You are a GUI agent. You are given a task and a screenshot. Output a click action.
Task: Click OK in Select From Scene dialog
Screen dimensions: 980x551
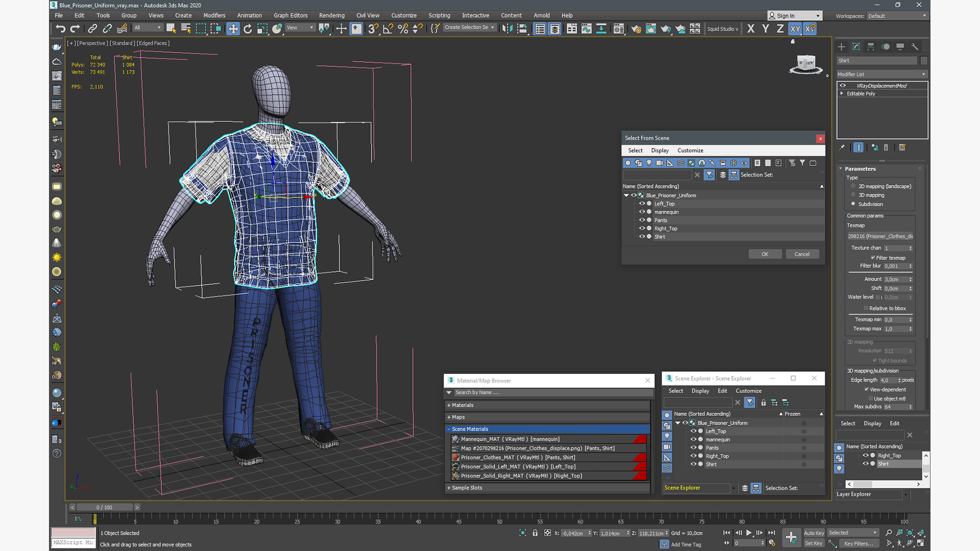coord(765,254)
